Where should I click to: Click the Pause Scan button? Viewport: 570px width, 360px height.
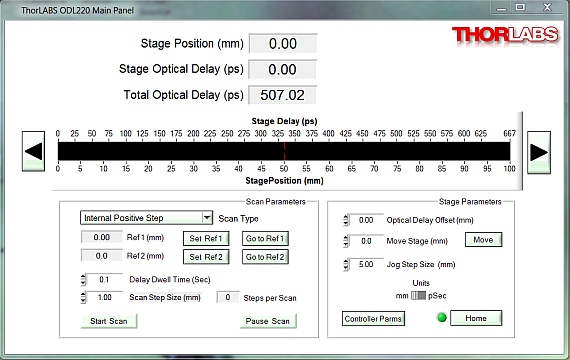click(x=268, y=321)
